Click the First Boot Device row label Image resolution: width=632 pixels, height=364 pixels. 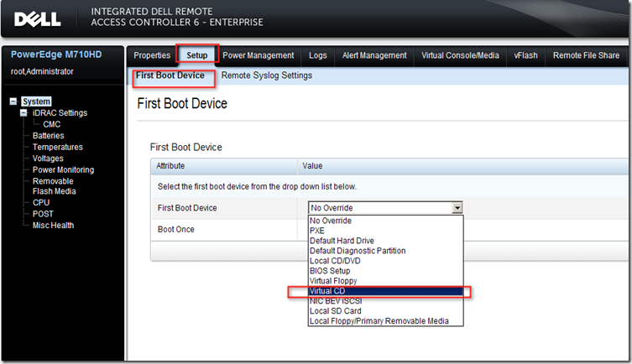coord(187,208)
